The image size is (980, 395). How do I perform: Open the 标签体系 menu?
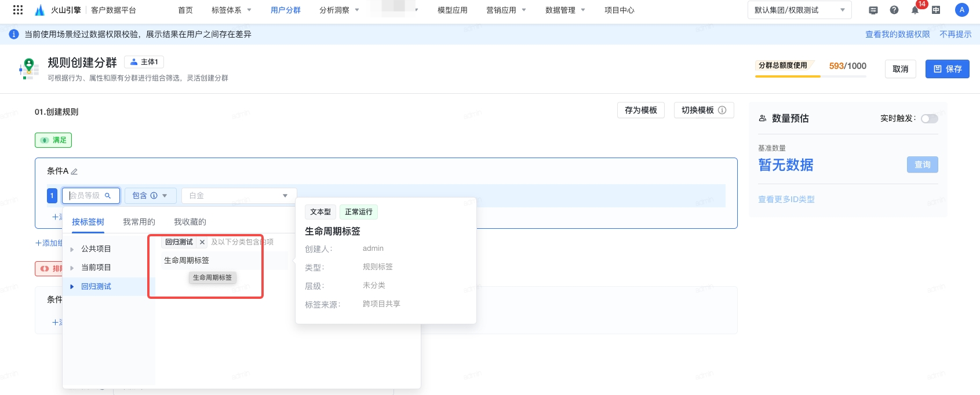tap(231, 10)
